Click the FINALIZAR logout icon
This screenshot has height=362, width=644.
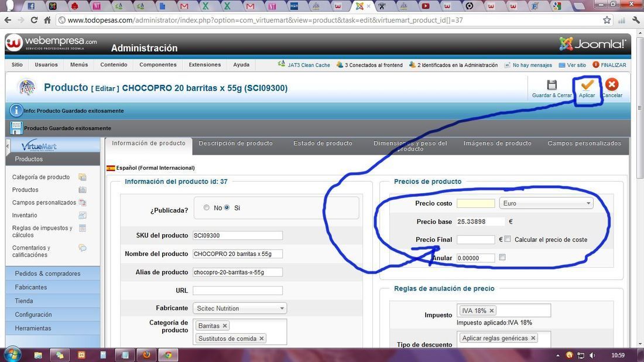click(596, 64)
